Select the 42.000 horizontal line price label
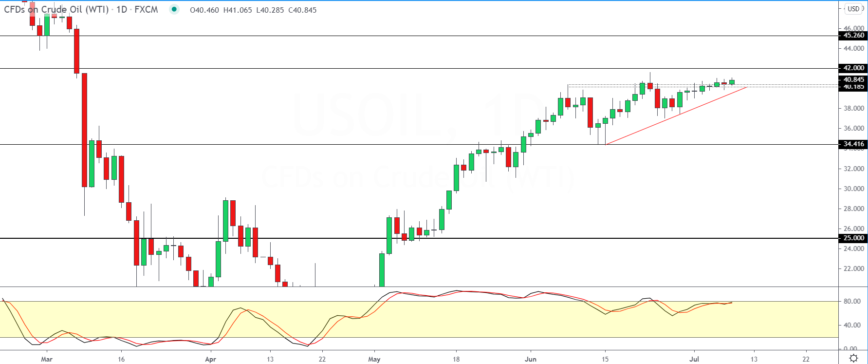This screenshot has width=868, height=364. [852, 68]
